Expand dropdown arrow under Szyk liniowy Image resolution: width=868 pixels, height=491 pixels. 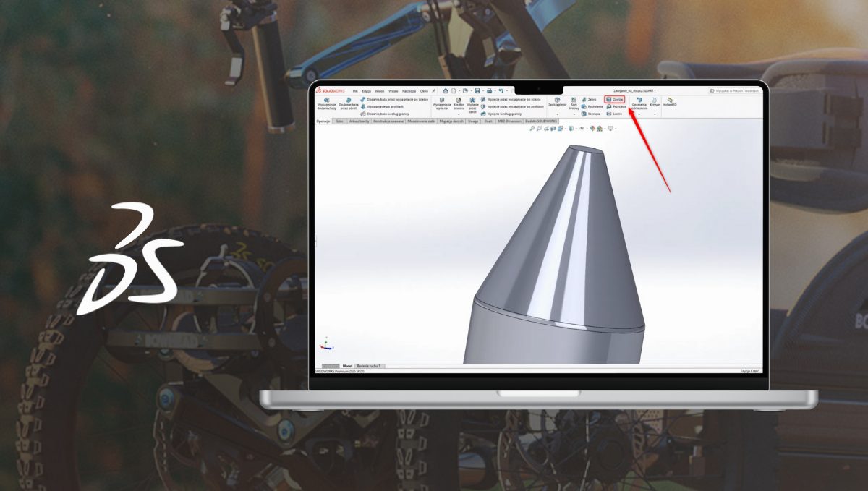(x=574, y=114)
